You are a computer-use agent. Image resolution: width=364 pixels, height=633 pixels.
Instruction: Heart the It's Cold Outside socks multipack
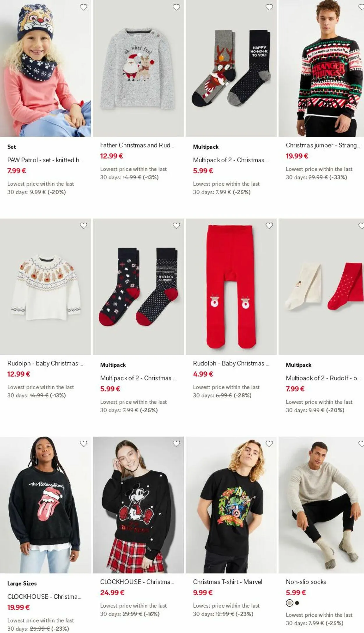176,226
